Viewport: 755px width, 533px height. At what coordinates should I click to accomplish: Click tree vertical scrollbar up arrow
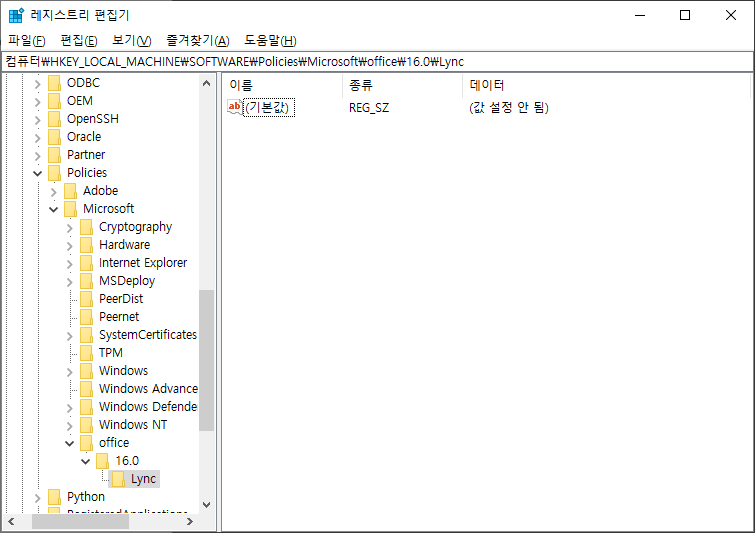(x=207, y=83)
